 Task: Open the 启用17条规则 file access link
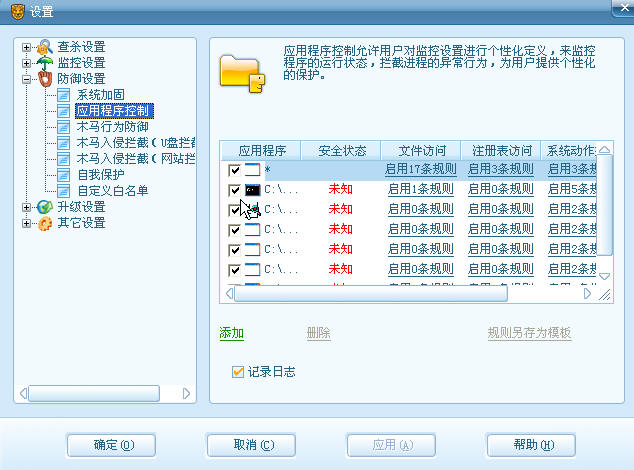(421, 169)
